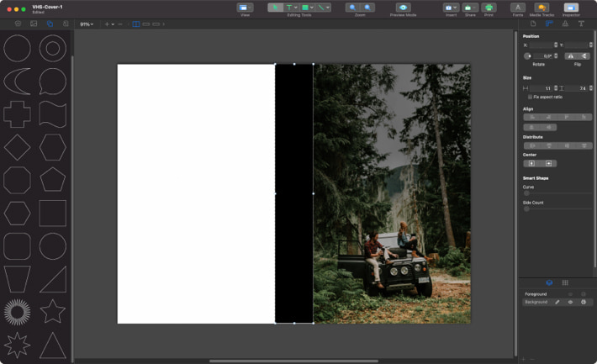
Task: Click the second Center button
Action: pyautogui.click(x=548, y=163)
